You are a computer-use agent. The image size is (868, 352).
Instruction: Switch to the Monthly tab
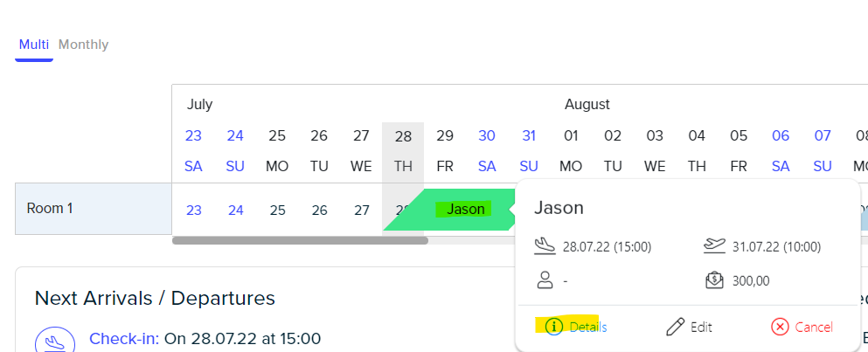click(84, 45)
